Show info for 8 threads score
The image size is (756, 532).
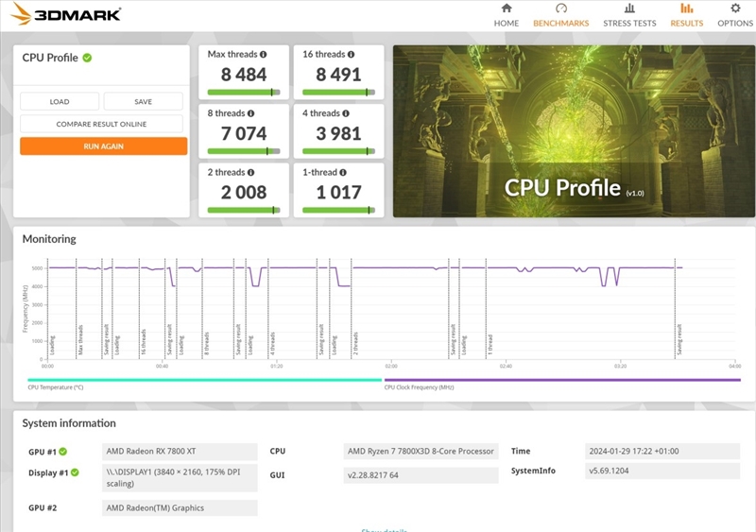pyautogui.click(x=250, y=113)
